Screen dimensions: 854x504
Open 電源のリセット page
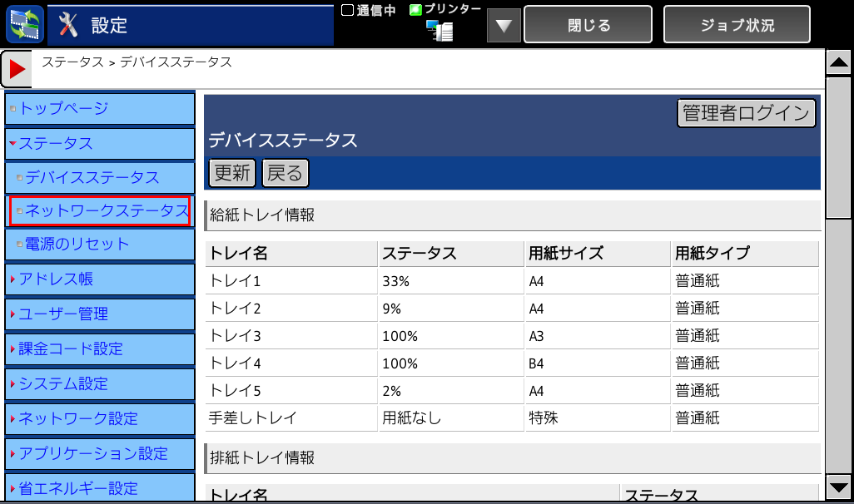tap(77, 245)
